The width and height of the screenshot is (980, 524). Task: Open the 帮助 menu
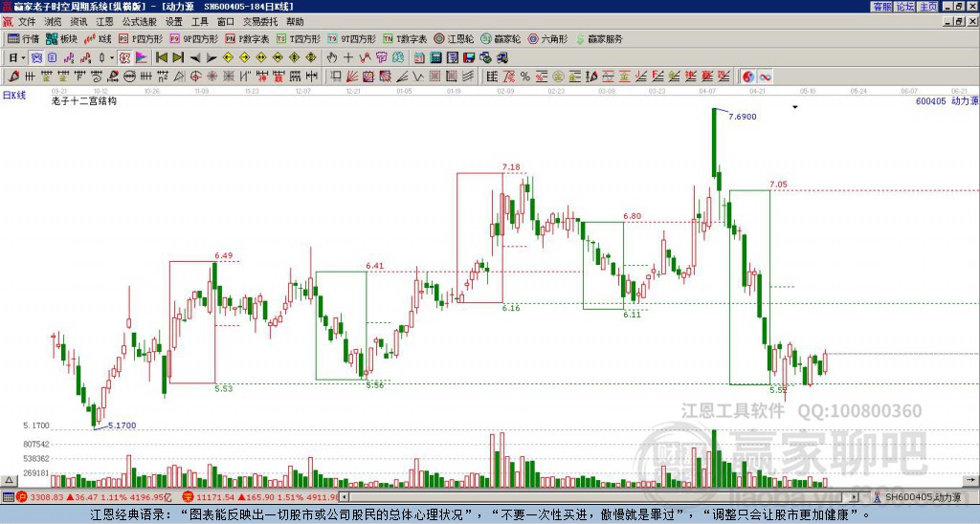[x=295, y=22]
